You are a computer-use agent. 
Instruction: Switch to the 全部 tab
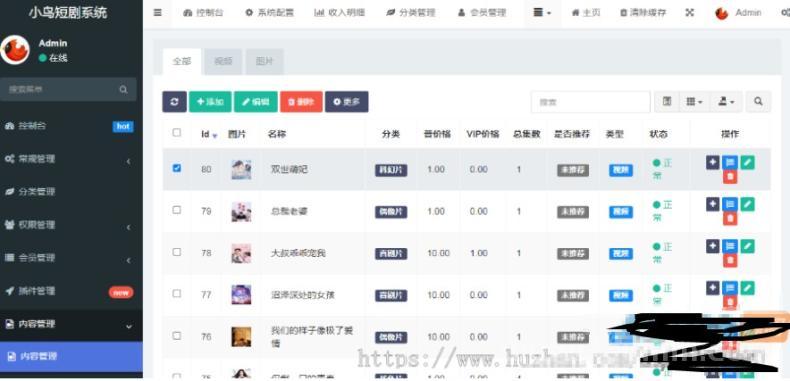(x=182, y=61)
